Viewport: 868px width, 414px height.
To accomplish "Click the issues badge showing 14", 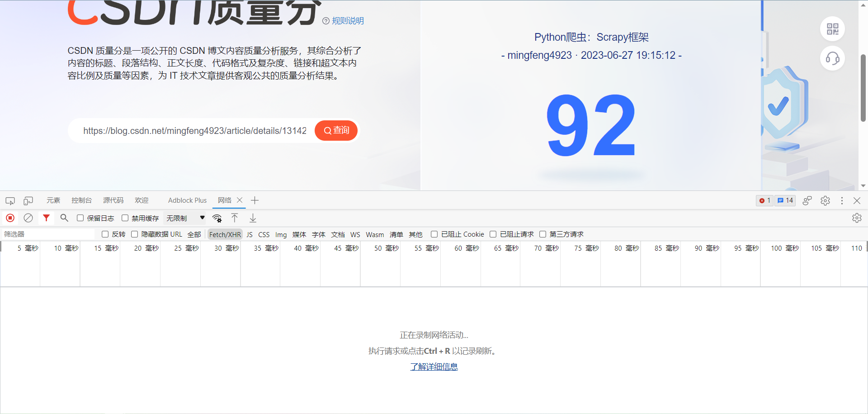I will (785, 200).
